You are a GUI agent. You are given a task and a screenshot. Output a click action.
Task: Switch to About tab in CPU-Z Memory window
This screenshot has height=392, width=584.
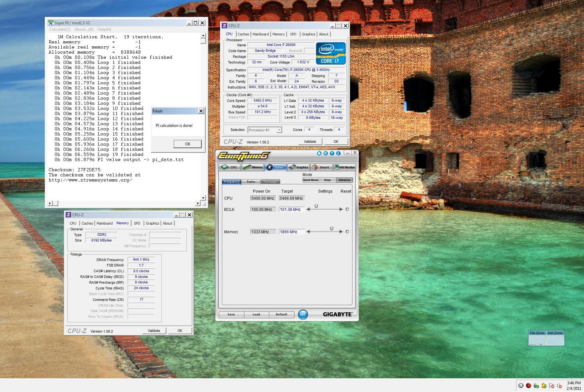168,223
